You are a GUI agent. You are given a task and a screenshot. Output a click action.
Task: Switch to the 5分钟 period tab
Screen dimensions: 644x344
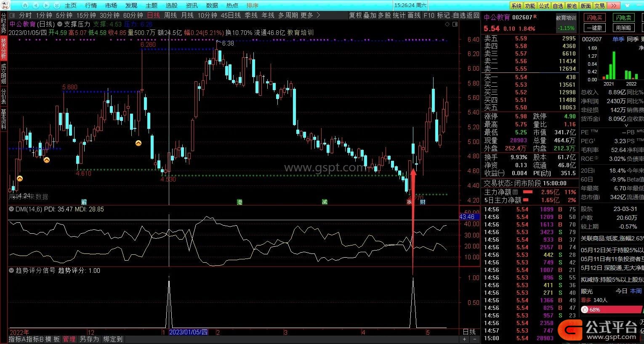pyautogui.click(x=64, y=15)
